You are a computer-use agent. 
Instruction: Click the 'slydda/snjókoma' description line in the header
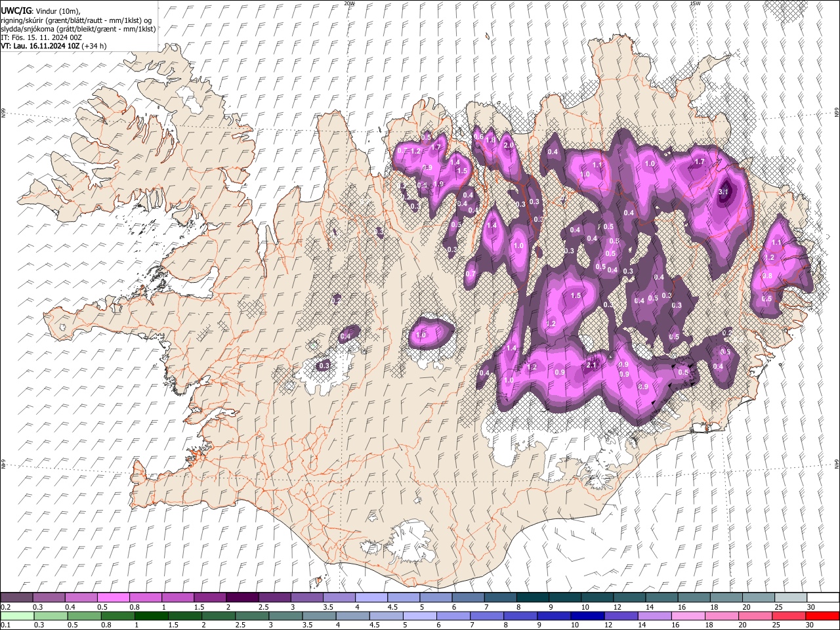coord(78,29)
